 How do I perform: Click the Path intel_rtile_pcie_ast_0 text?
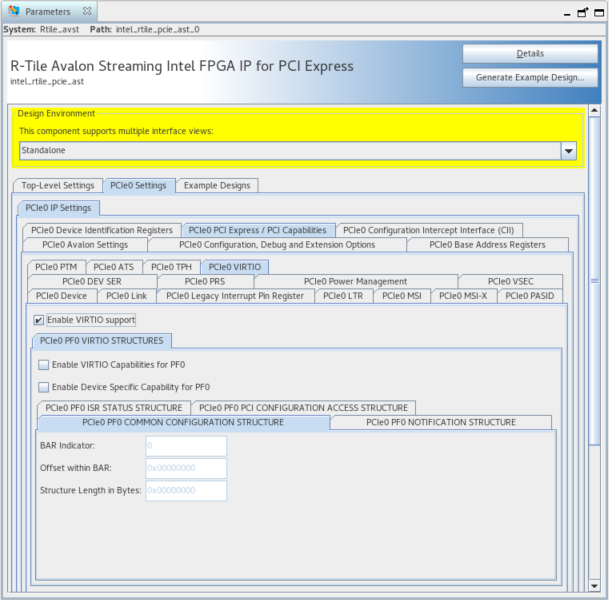click(x=144, y=30)
